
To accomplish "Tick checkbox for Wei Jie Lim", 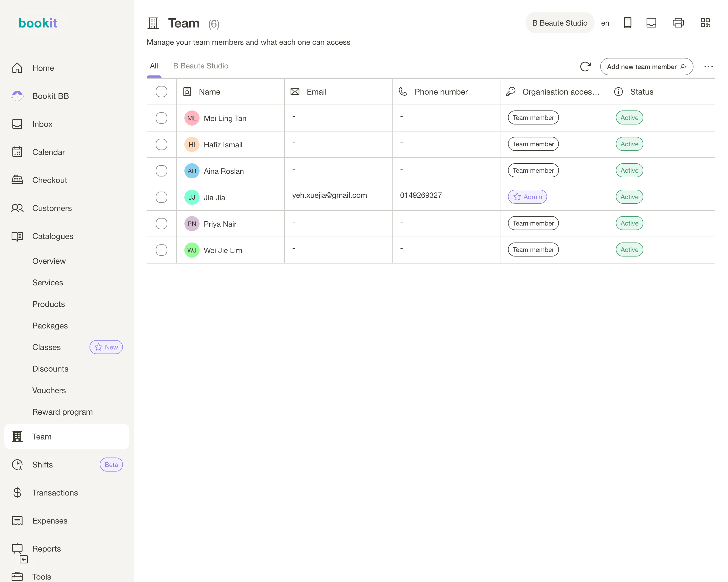I will 162,250.
